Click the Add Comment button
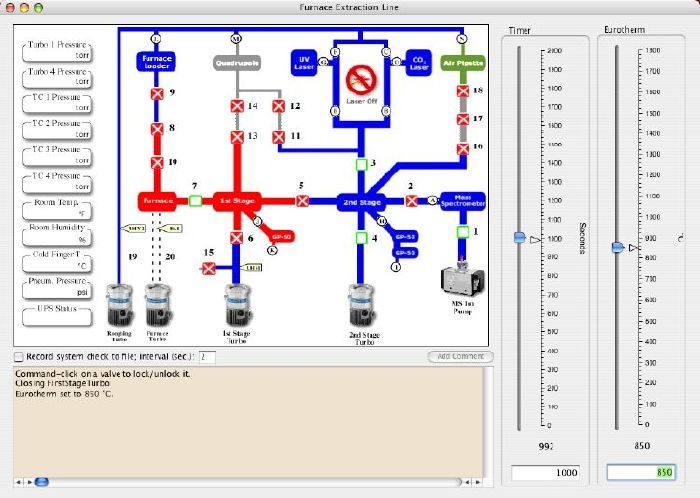This screenshot has width=700, height=498. point(460,357)
